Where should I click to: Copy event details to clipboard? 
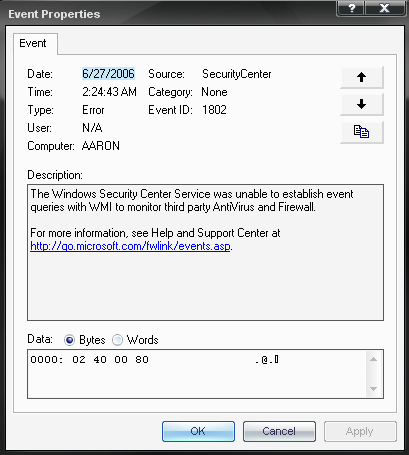[362, 132]
